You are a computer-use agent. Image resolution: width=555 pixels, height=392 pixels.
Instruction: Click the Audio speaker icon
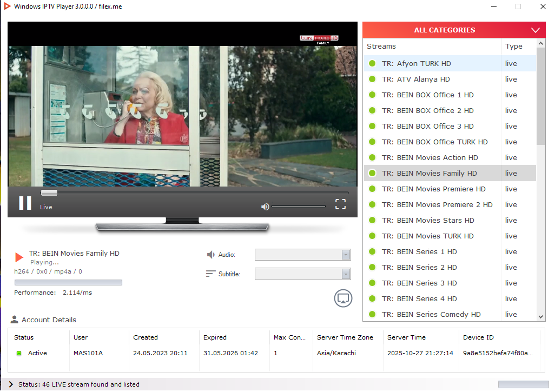point(211,255)
